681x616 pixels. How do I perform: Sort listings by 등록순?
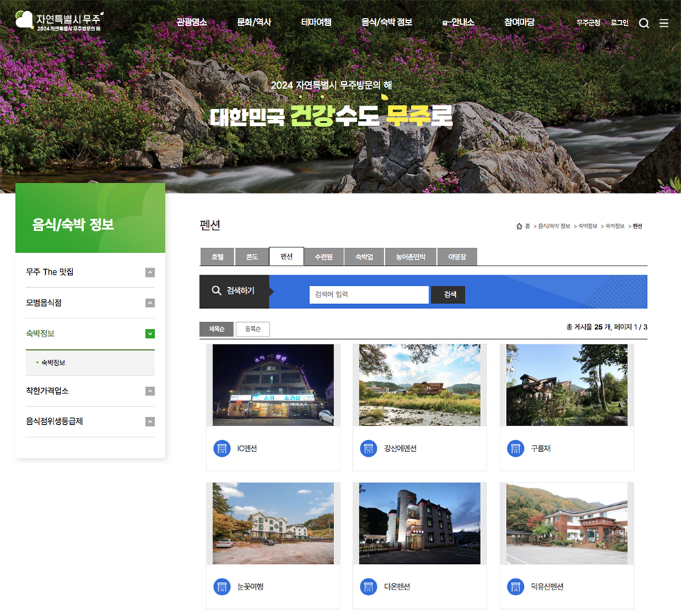coord(253,329)
